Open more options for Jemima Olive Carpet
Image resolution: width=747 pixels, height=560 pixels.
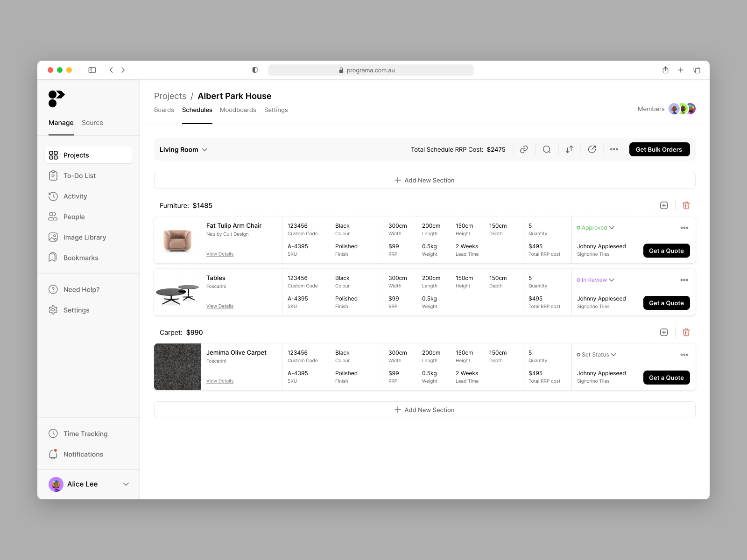[x=684, y=355]
